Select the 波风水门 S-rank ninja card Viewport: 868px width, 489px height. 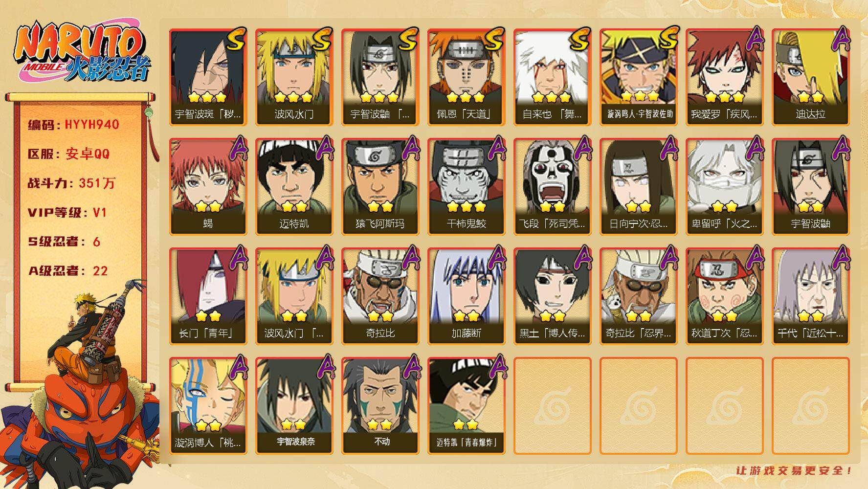[294, 77]
